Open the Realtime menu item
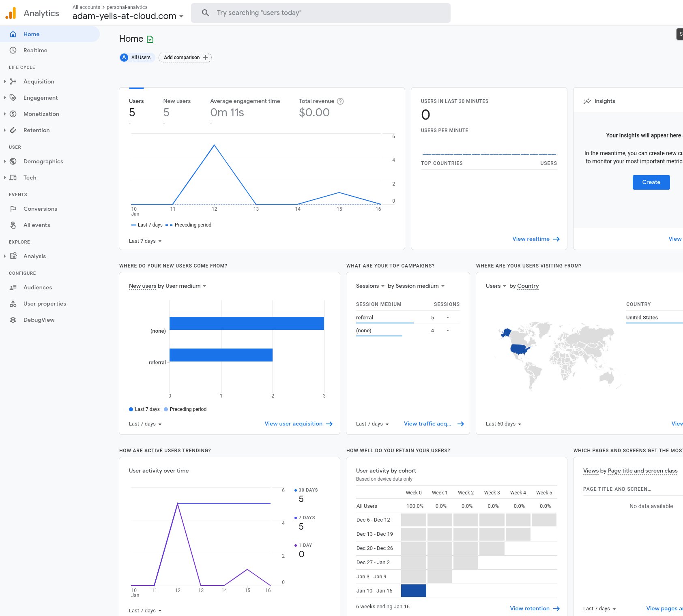Screen dimensions: 683x616 tap(50, 50)
